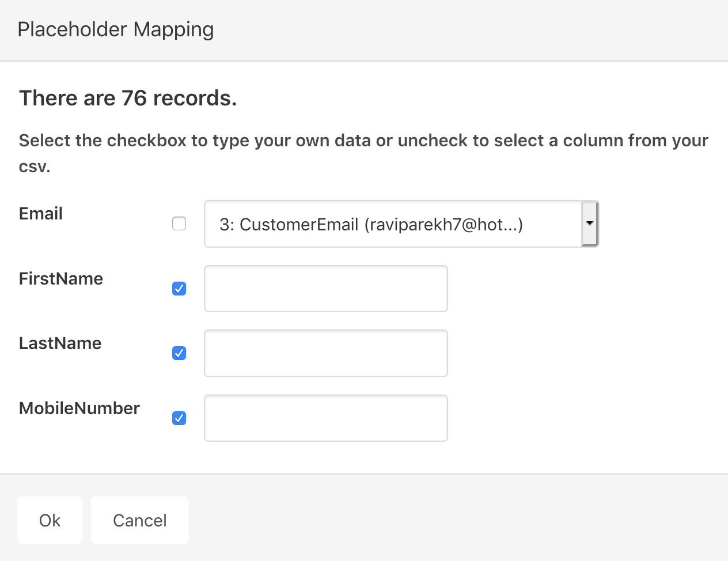This screenshot has width=728, height=561.
Task: Focus the FirstName text field
Action: pos(325,289)
